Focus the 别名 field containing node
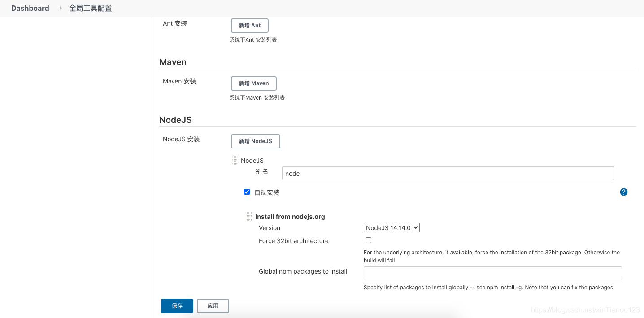644x318 pixels. 448,174
